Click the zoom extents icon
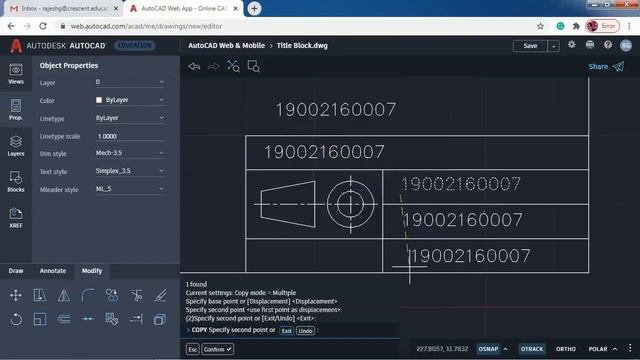Viewport: 640px width, 360px height. coord(233,66)
